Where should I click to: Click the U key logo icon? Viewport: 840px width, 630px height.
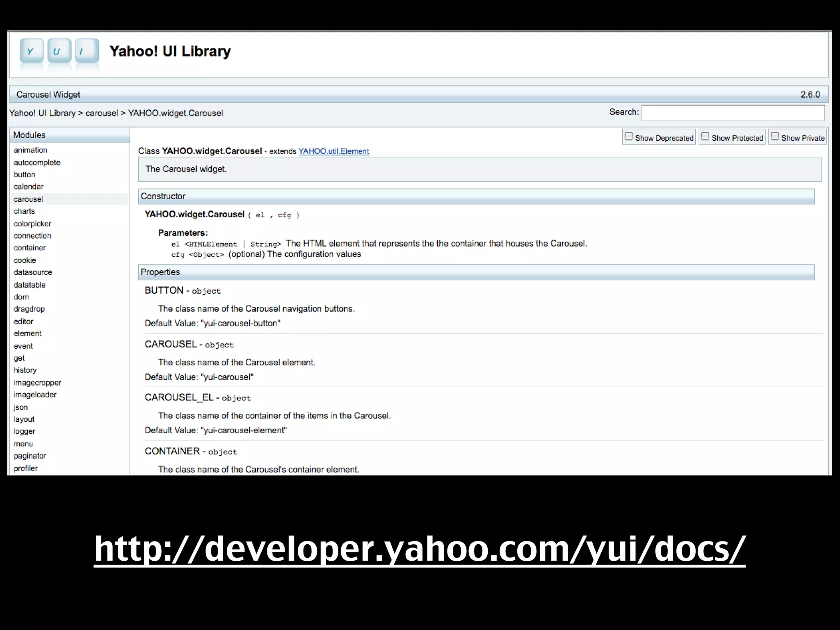point(59,51)
